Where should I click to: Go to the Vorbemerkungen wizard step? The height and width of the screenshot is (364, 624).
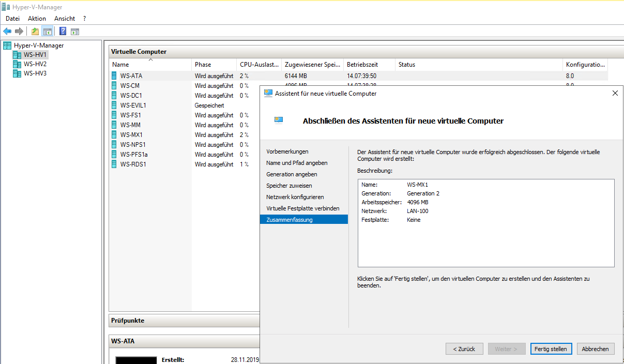pos(287,151)
